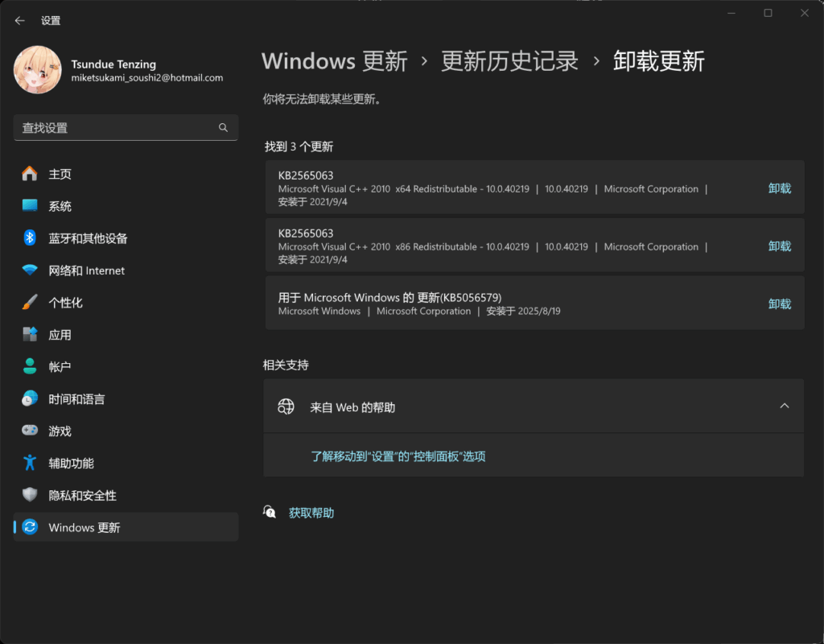
Task: Click the Bluetooth icon for 蓝牙和其他设备
Action: 30,237
